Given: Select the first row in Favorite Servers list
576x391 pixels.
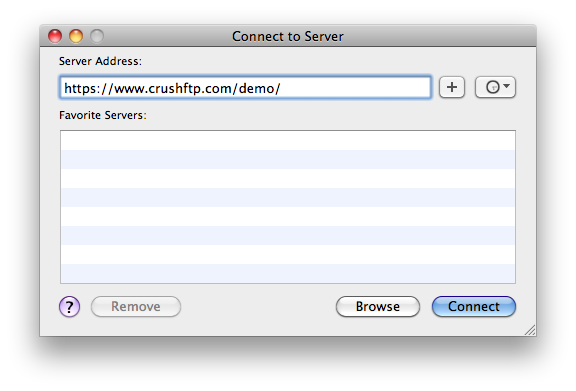Looking at the screenshot, I should click(288, 140).
